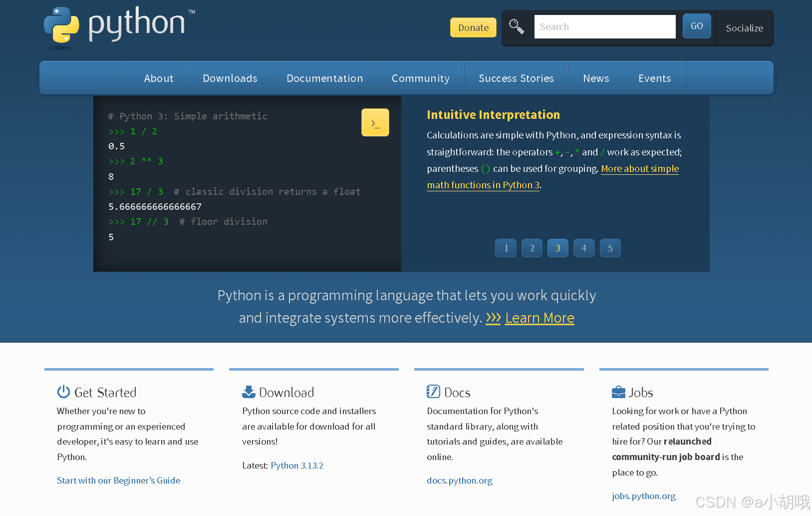The image size is (812, 516).
Task: Click the '# classic division returns a float' comment
Action: point(267,191)
